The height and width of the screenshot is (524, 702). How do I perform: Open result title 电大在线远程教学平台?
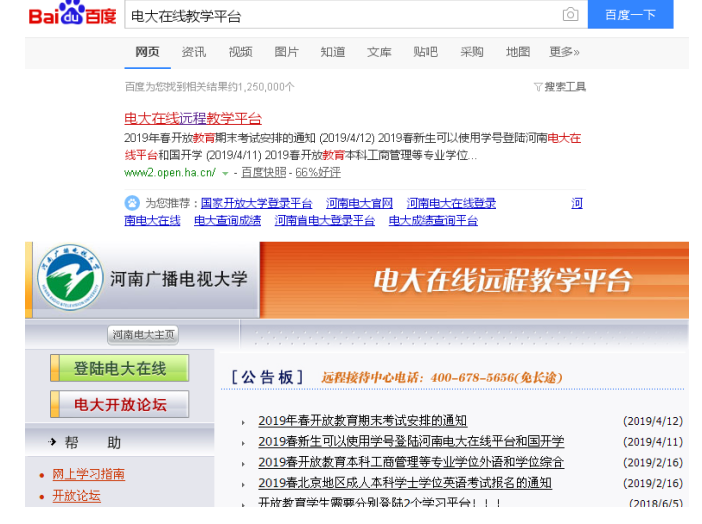(x=193, y=118)
